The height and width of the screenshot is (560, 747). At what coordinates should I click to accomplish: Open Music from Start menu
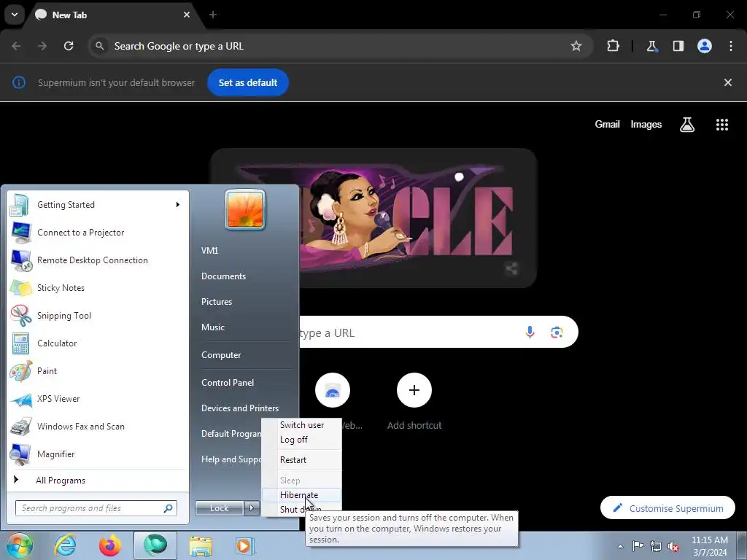coord(212,327)
